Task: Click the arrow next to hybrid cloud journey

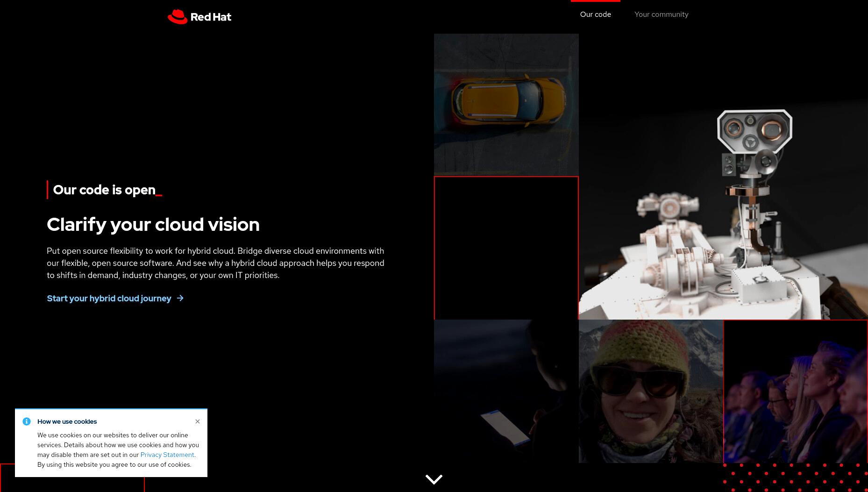Action: click(180, 298)
